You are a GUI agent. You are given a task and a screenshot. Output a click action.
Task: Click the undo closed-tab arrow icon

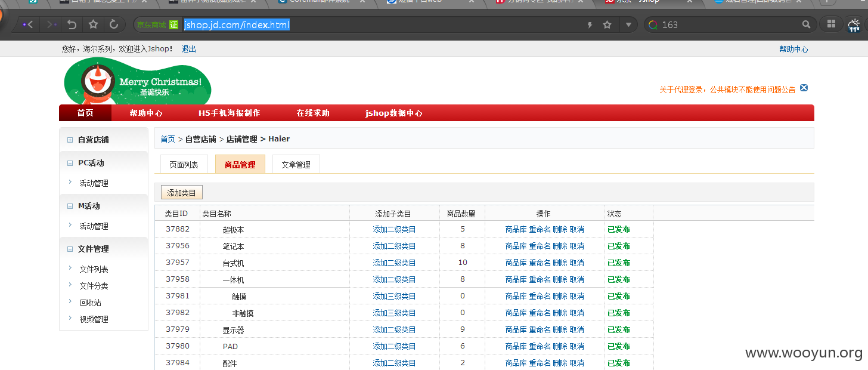pyautogui.click(x=72, y=24)
